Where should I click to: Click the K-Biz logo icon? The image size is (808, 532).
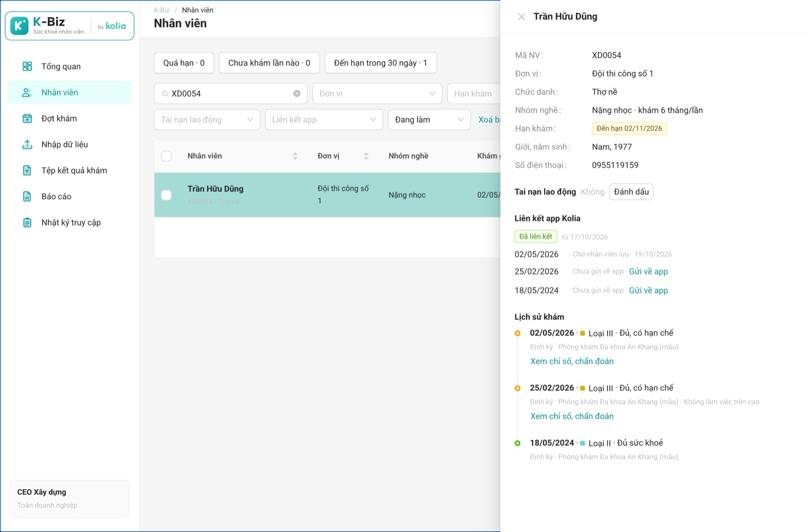coord(19,26)
